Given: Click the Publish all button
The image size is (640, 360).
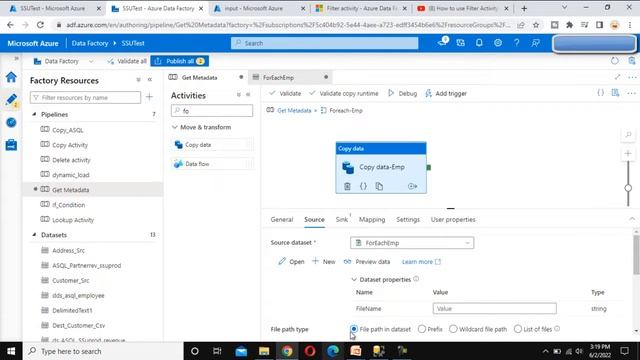Looking at the screenshot, I should tap(180, 61).
